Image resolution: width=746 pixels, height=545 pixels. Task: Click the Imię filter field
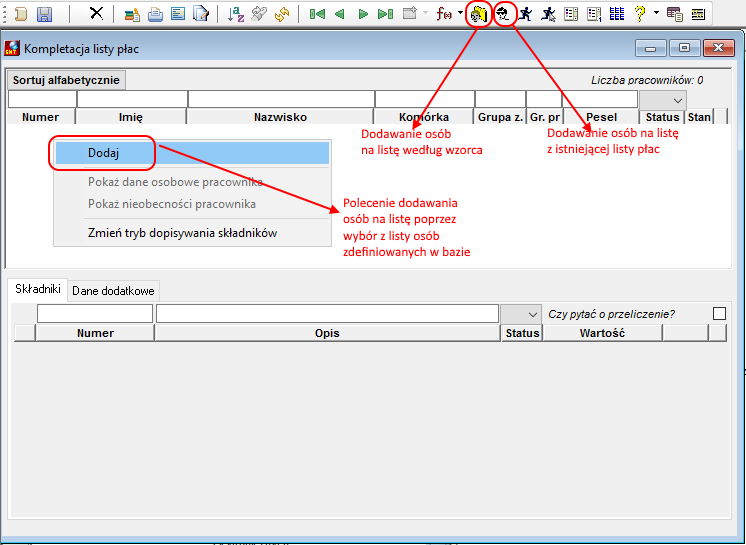pos(132,99)
